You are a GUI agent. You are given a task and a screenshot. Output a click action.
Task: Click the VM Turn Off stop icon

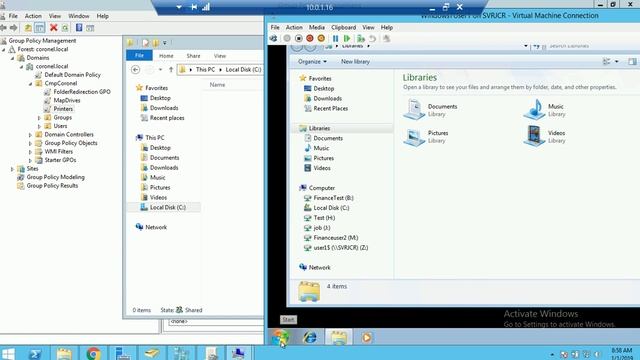pos(298,38)
